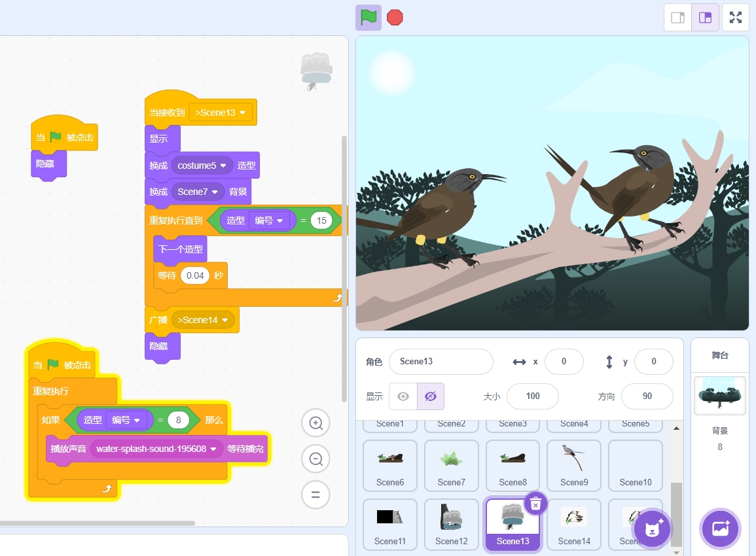This screenshot has height=556, width=756.
Task: Open the >Scene13 receive message dropdown
Action: tap(242, 113)
